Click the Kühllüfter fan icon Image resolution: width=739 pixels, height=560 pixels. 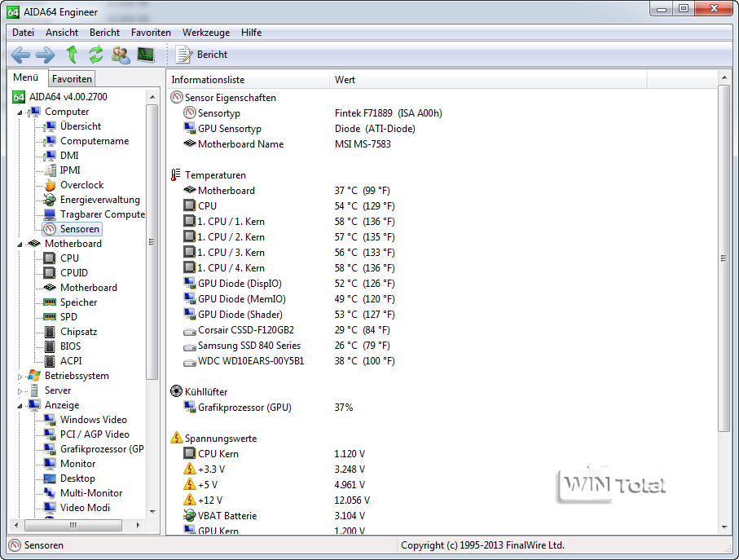[176, 391]
